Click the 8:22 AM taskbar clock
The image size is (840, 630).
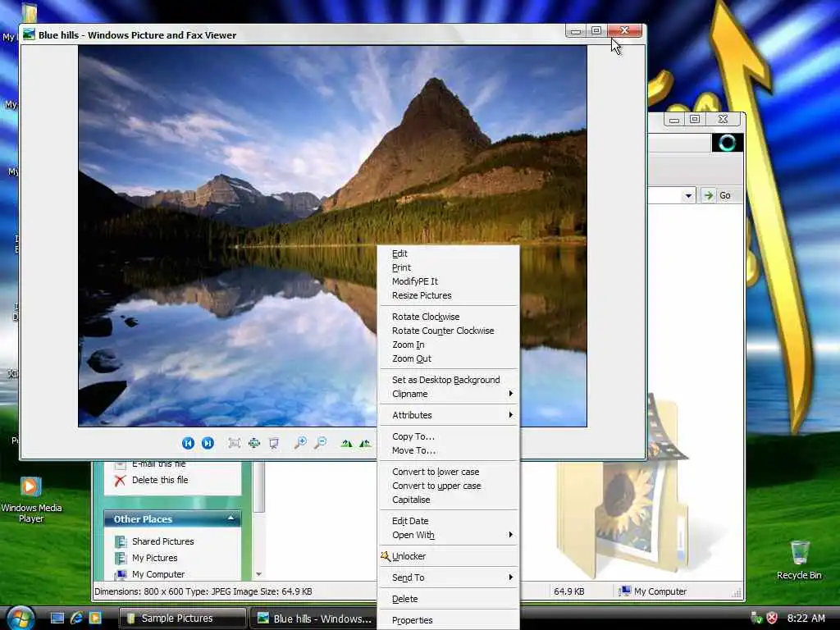click(806, 619)
